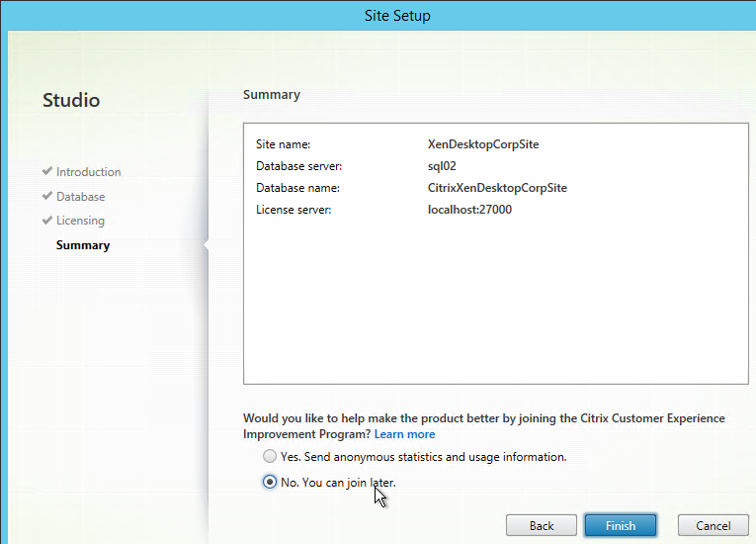Click the Database name: label
The height and width of the screenshot is (544, 756).
pyautogui.click(x=298, y=188)
